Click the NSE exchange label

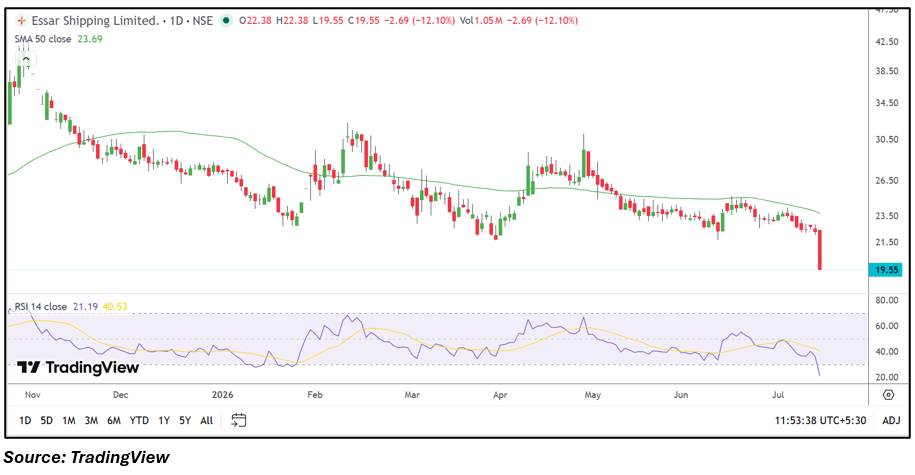click(x=202, y=21)
